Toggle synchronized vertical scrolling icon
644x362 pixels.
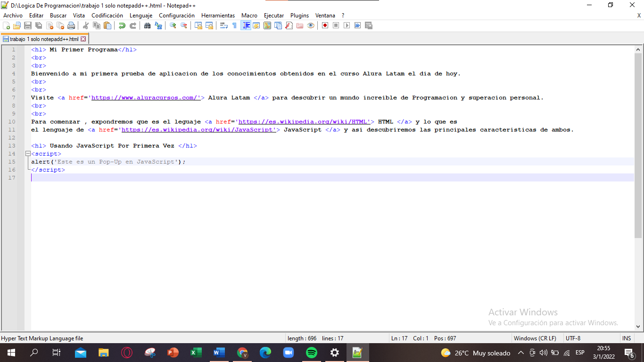(198, 25)
